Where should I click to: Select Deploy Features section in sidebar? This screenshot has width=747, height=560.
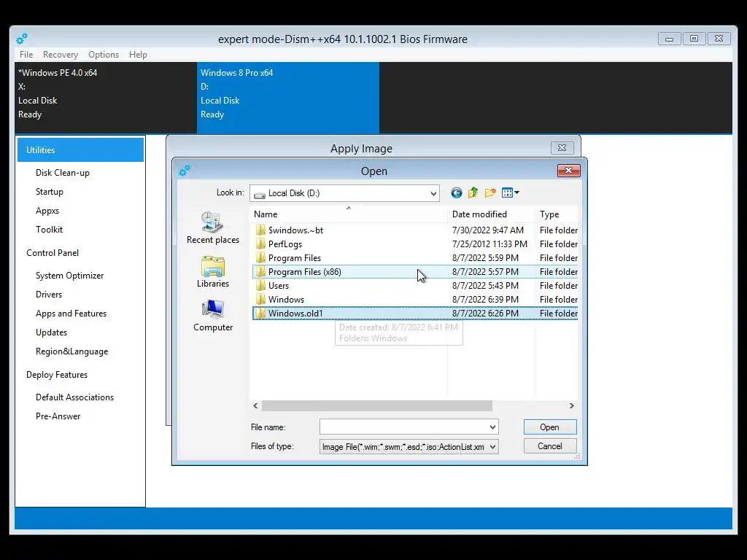click(57, 375)
